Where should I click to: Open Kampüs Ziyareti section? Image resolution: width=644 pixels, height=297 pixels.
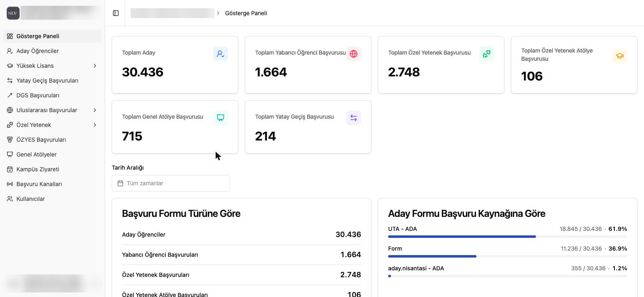point(53,169)
